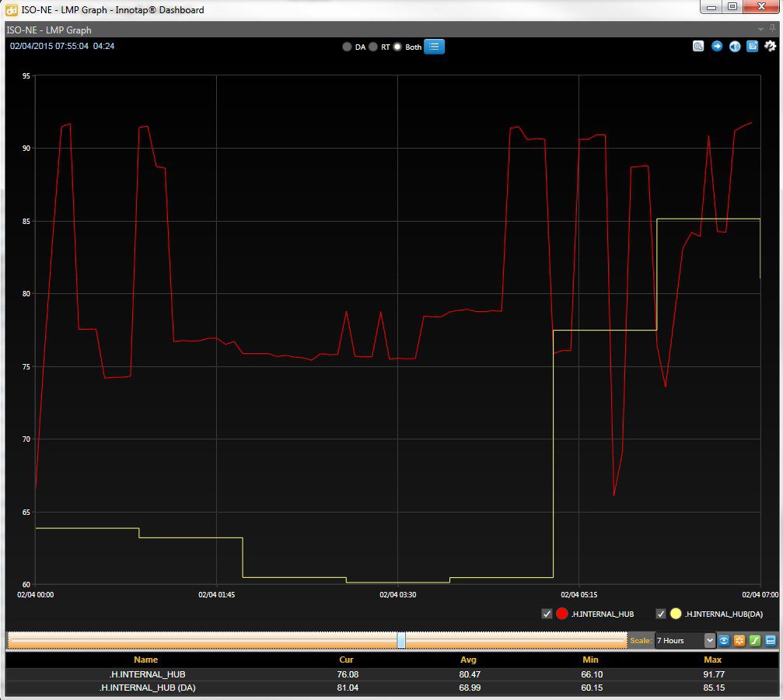Click the .H.INTERNAL_HUB legend label
Viewport: 783px width, 700px height.
pyautogui.click(x=603, y=614)
